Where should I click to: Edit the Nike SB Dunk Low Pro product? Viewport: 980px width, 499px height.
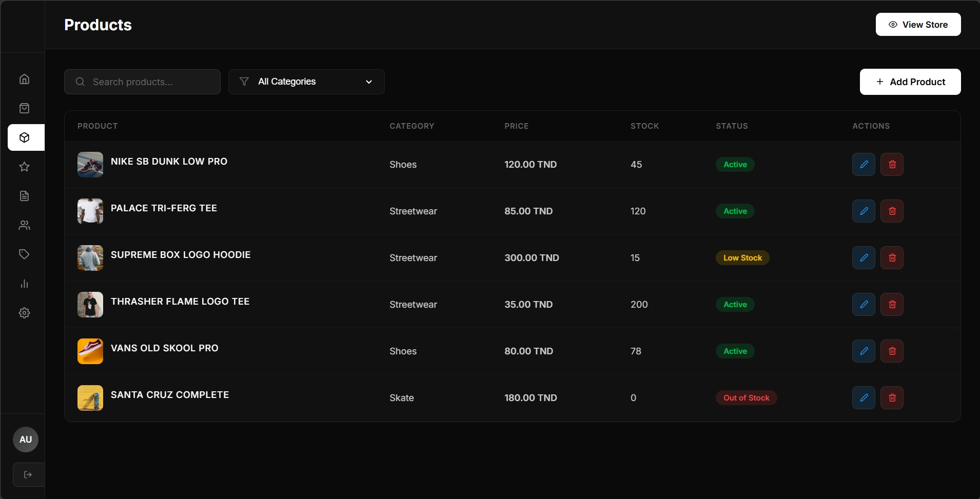point(864,165)
